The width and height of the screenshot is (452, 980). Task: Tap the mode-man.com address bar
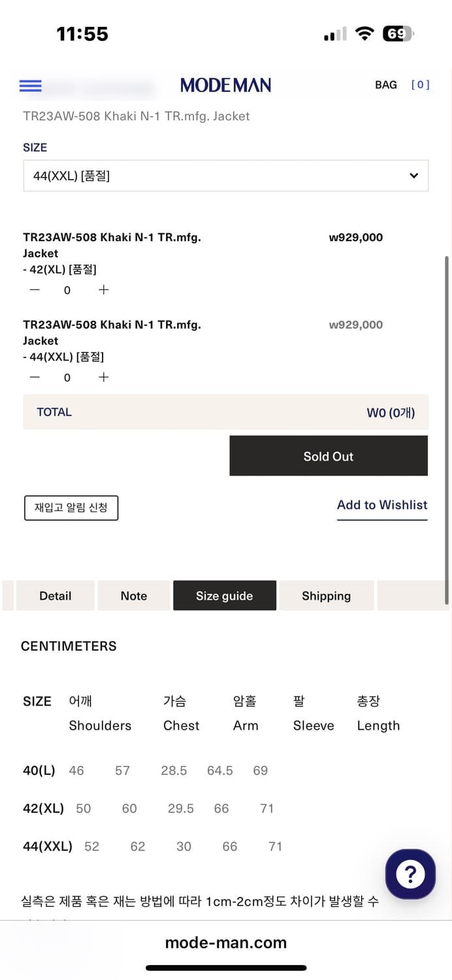(226, 942)
